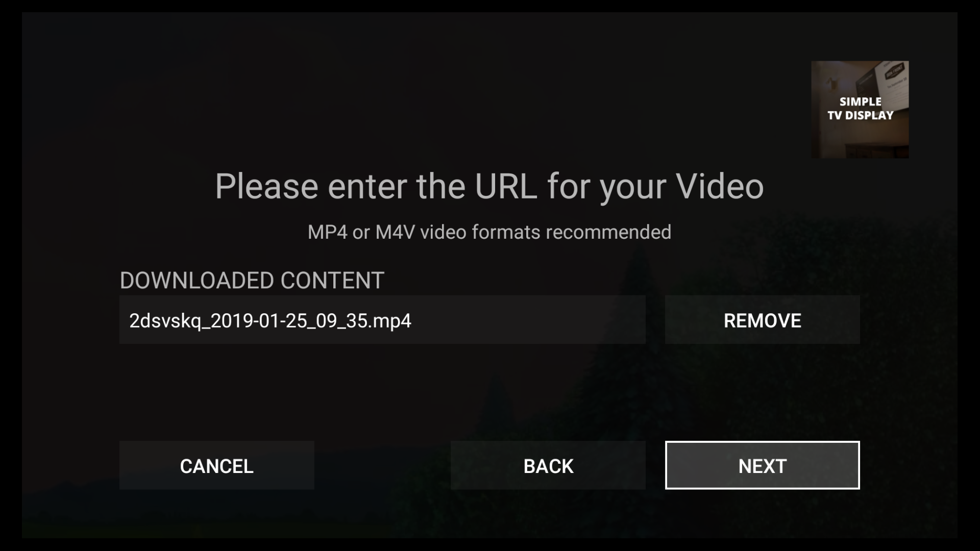Click the Simple TV Display logo
The height and width of the screenshot is (551, 980).
point(860,109)
